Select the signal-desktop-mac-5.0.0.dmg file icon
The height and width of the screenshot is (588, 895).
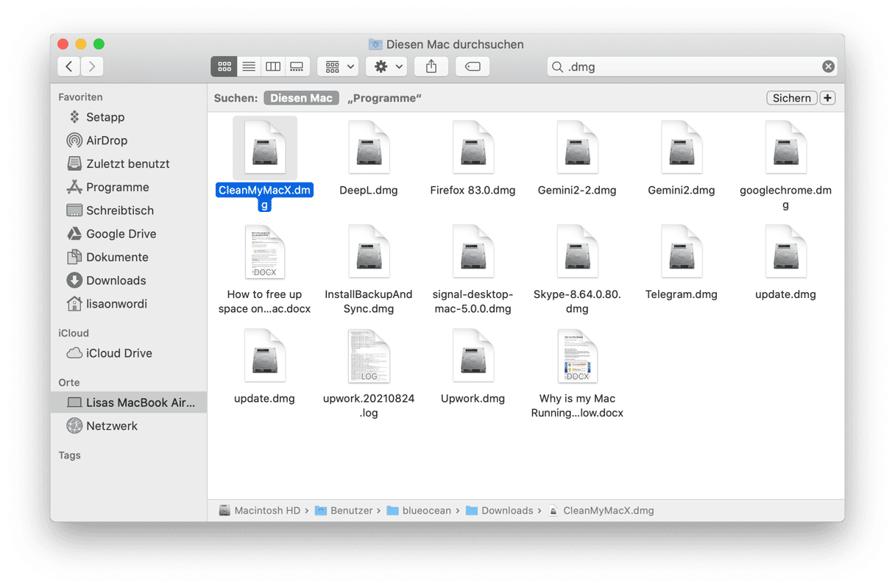tap(473, 252)
